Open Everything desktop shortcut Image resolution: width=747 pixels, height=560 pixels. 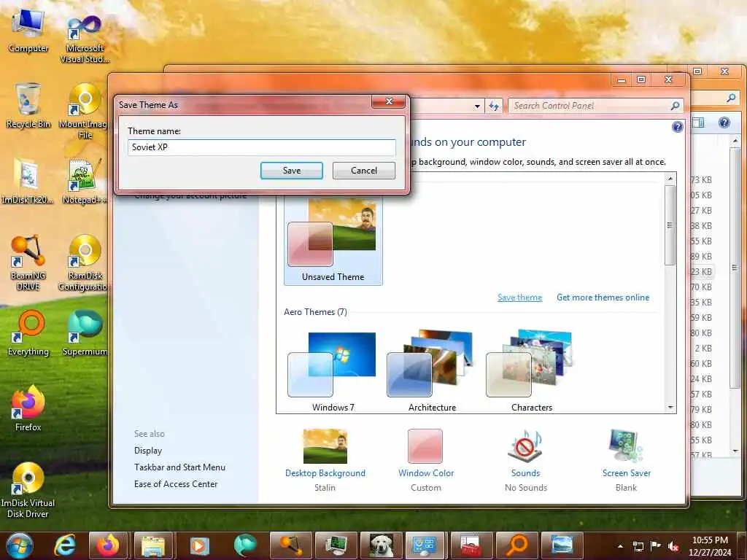[x=28, y=332]
